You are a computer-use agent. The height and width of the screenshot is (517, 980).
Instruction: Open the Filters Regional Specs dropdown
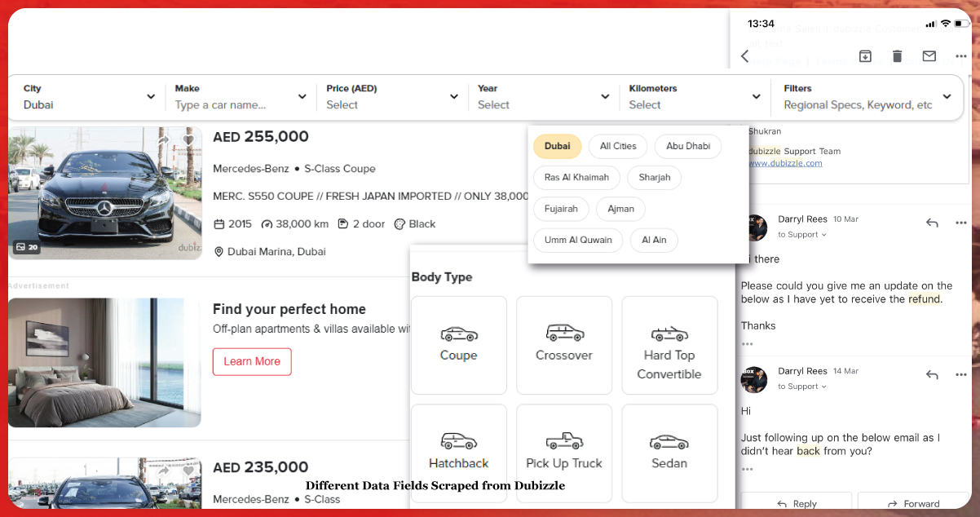pos(867,97)
